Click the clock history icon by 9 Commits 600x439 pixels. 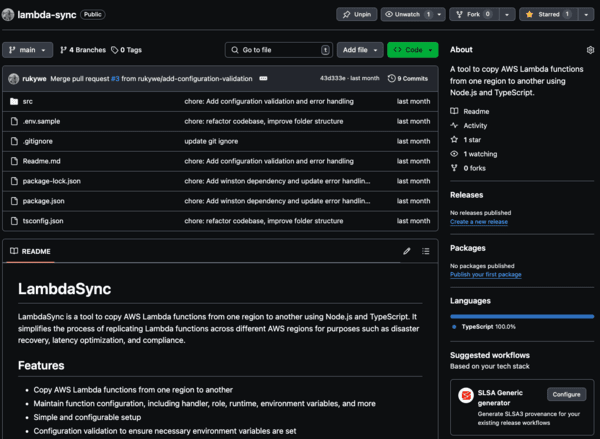click(x=391, y=78)
